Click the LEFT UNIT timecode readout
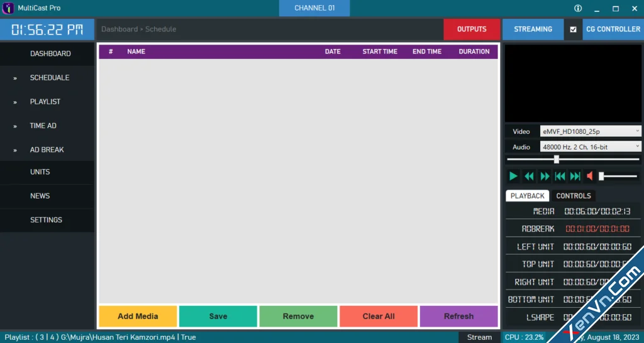The width and height of the screenshot is (644, 343). click(x=597, y=247)
